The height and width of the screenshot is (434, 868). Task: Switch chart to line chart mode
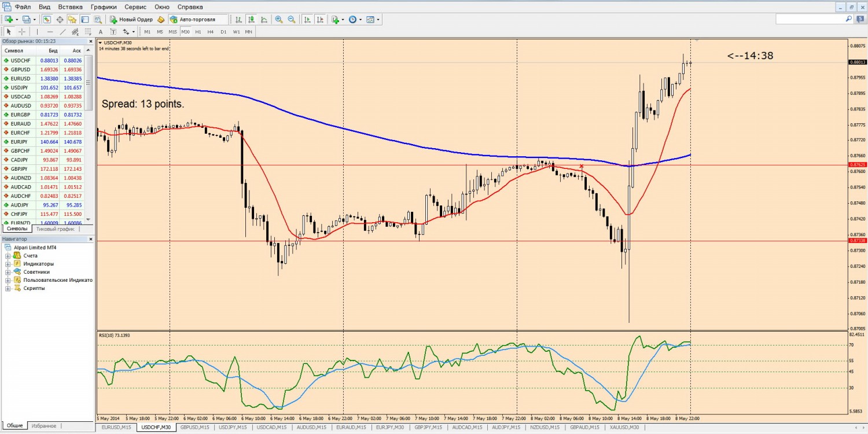(x=264, y=19)
